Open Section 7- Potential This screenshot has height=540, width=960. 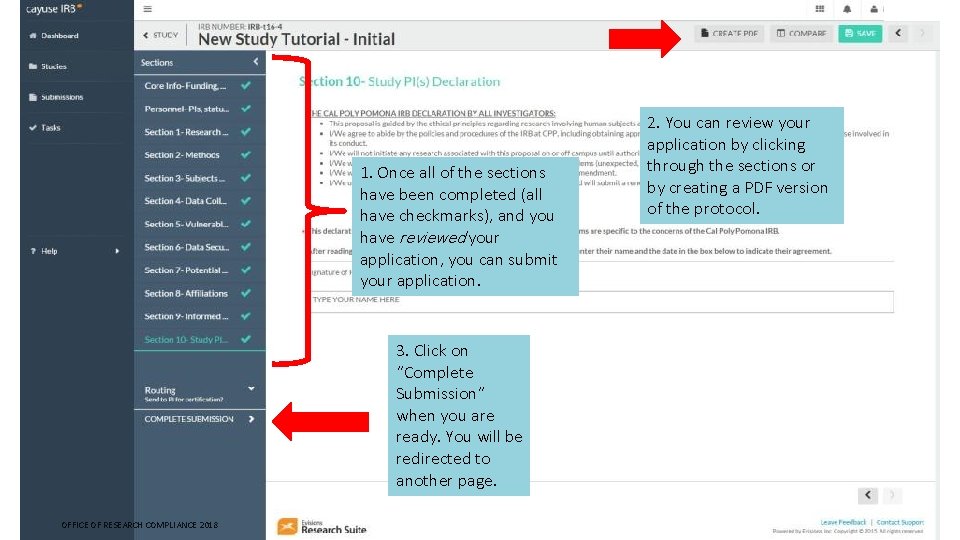pyautogui.click(x=200, y=270)
